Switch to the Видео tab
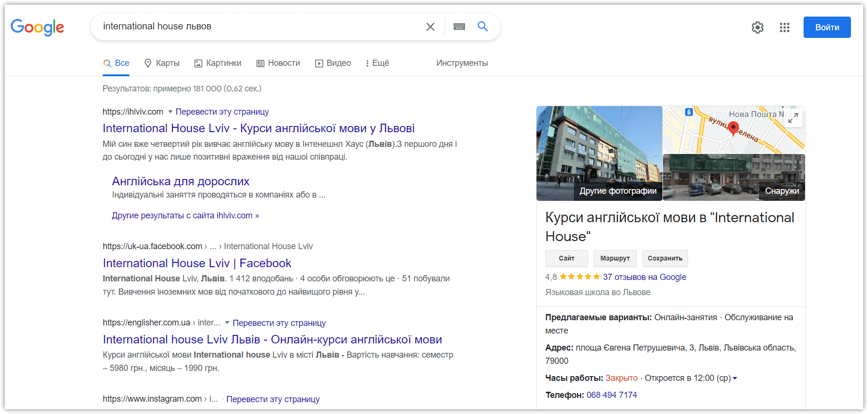Viewport: 868px width, 414px height. (333, 63)
